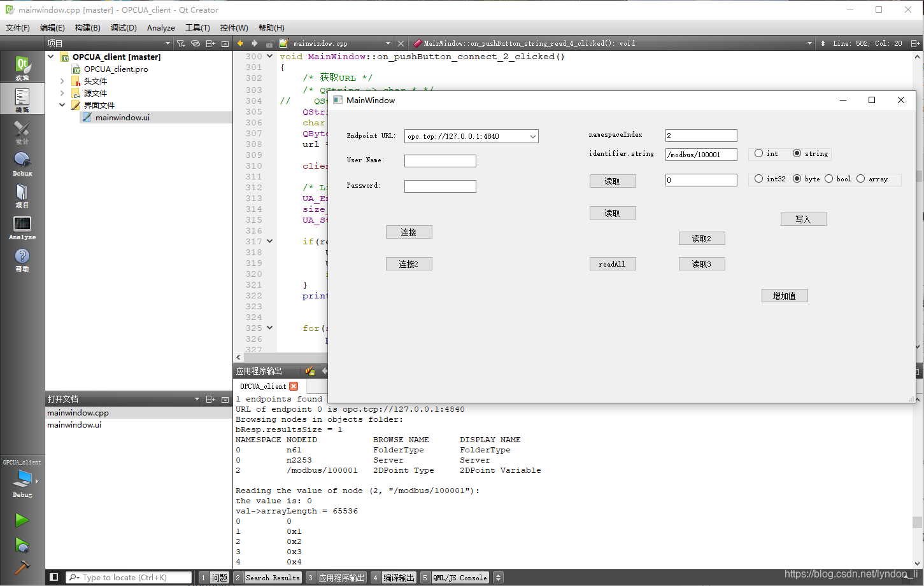Click the 读取3 button

coord(702,264)
